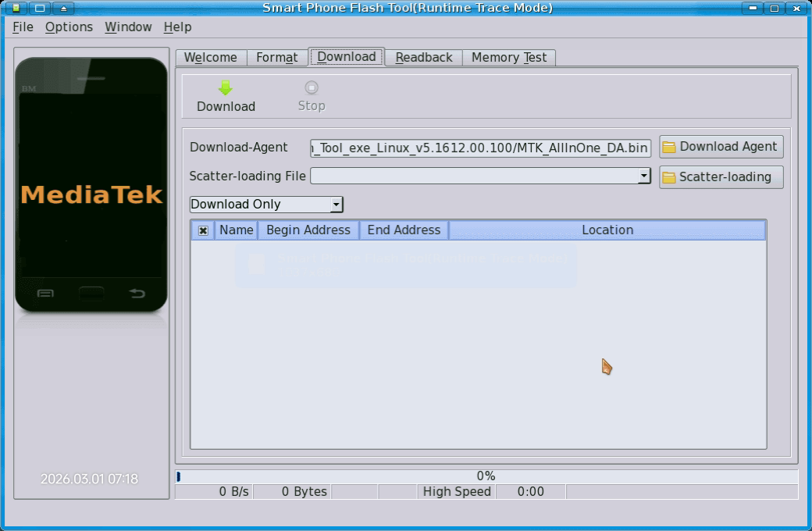Open the File menu
The width and height of the screenshot is (812, 531).
23,27
